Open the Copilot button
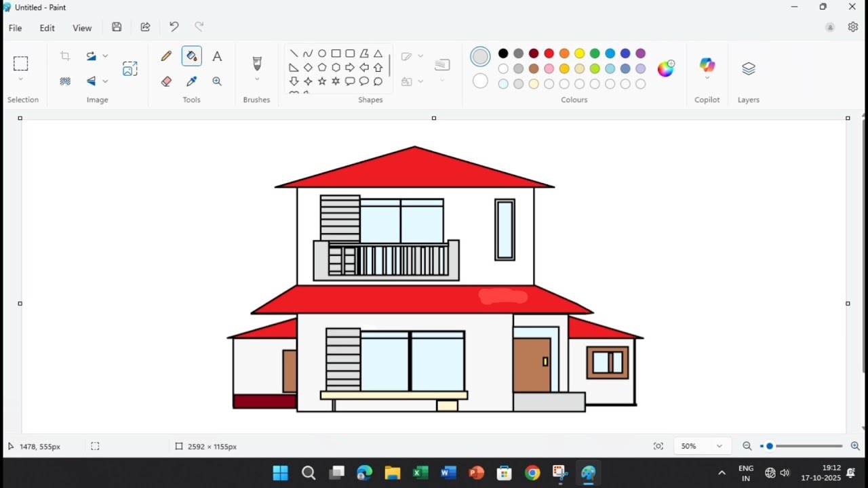Image resolution: width=868 pixels, height=488 pixels. [x=707, y=65]
